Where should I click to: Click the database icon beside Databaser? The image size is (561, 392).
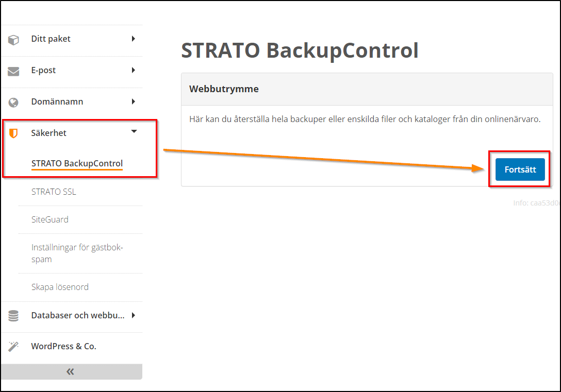[12, 315]
